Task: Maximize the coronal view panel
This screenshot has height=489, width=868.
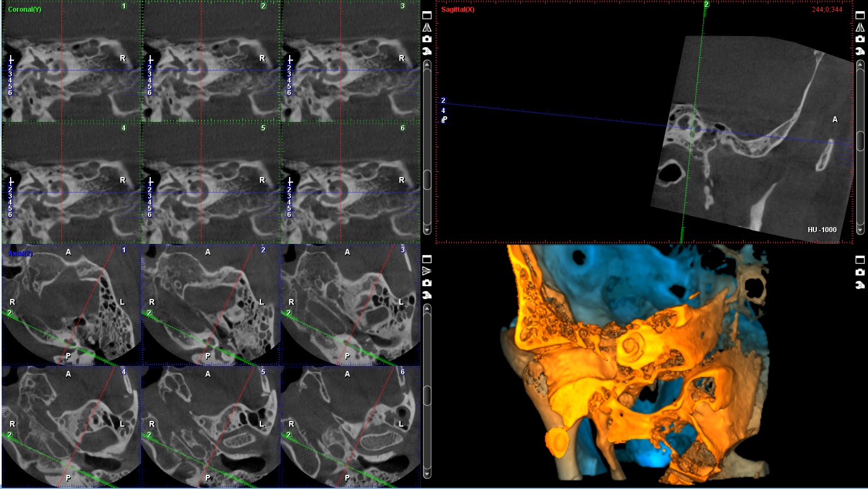Action: (x=427, y=15)
